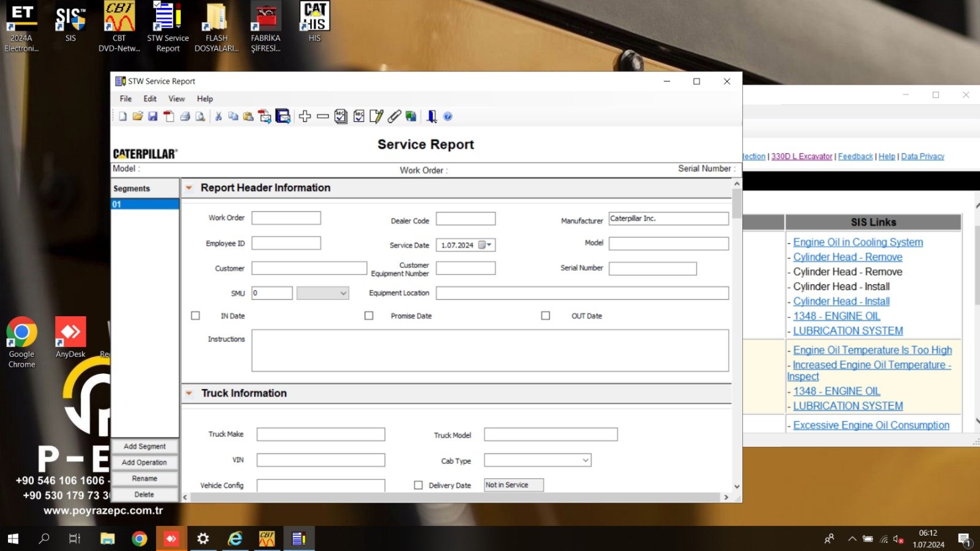Open Google Chrome from the taskbar
980x551 pixels.
coord(140,539)
